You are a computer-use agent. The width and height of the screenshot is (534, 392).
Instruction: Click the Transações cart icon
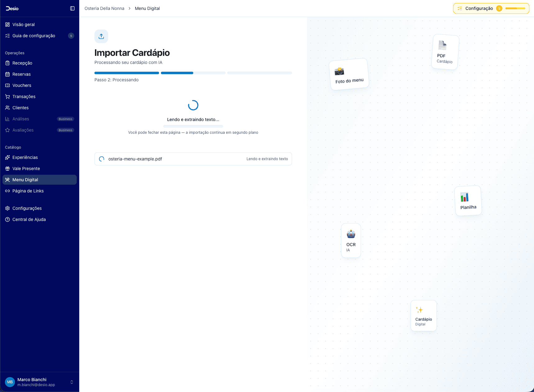click(x=7, y=97)
